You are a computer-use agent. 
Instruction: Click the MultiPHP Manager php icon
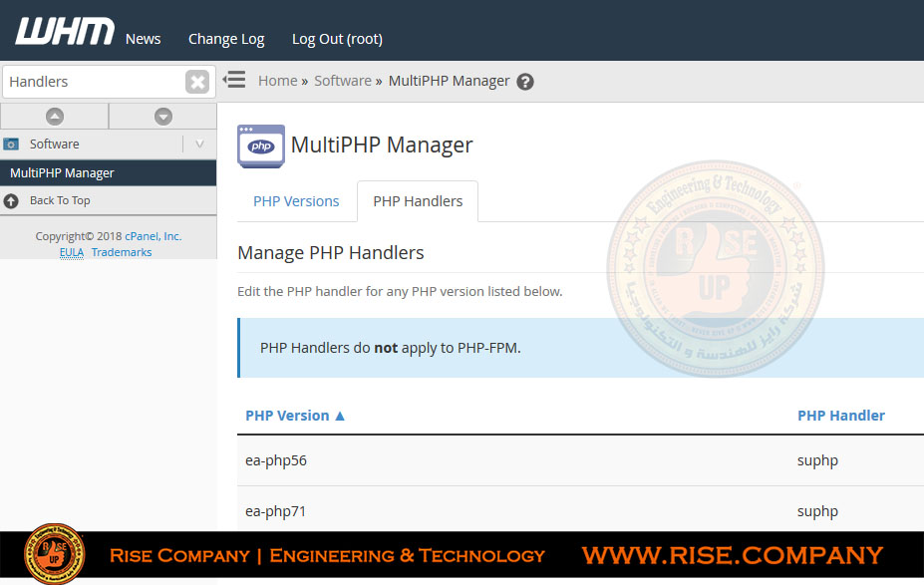coord(261,146)
